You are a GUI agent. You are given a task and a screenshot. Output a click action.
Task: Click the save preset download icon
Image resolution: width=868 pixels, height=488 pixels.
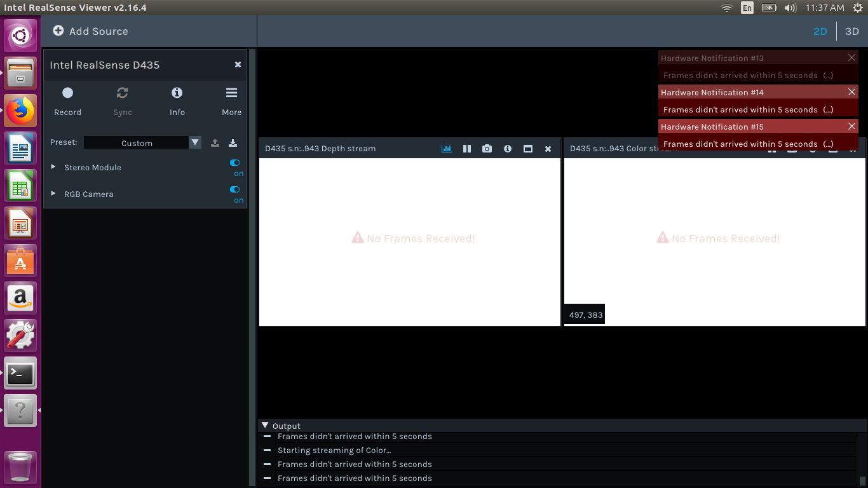click(x=233, y=143)
